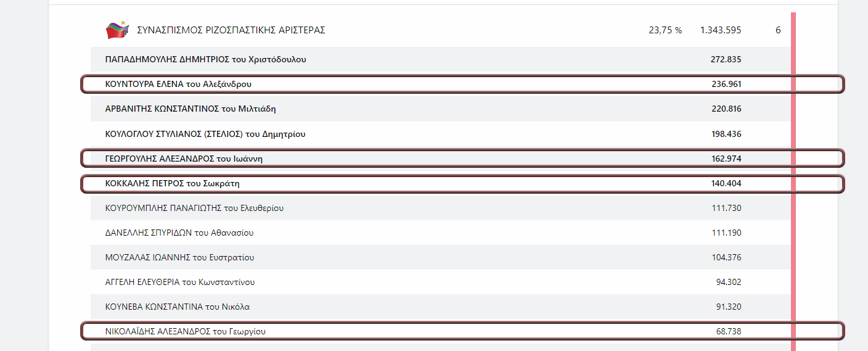Click the SYRIZA party flag logo
This screenshot has width=868, height=351.
click(x=117, y=30)
